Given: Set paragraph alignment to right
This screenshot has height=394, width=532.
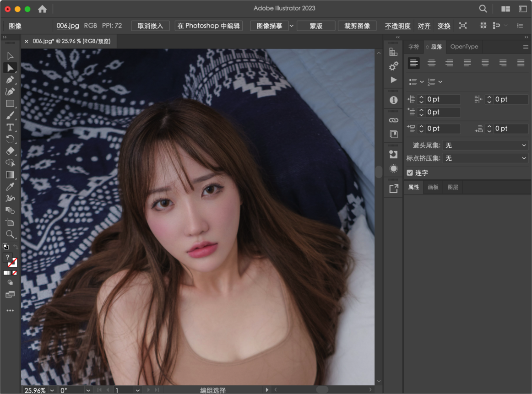Looking at the screenshot, I should tap(449, 63).
